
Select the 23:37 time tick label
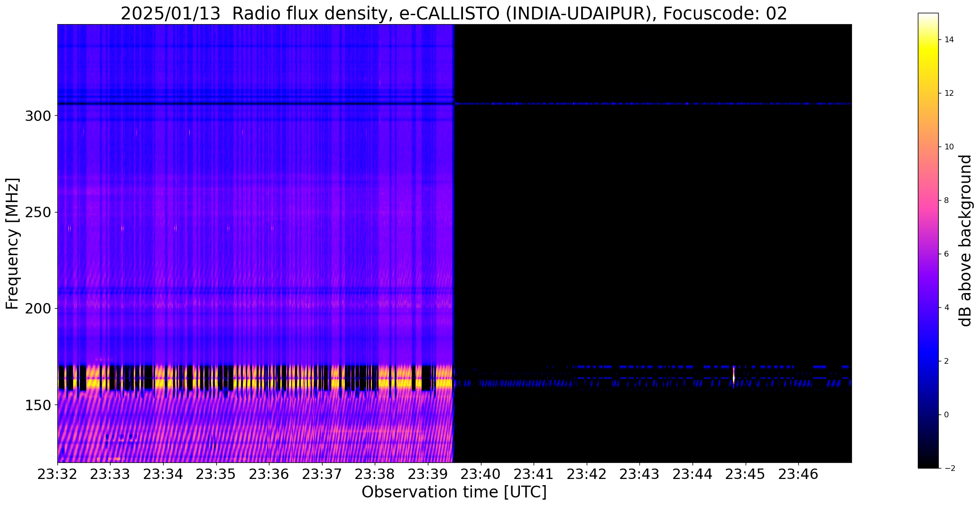[x=322, y=474]
